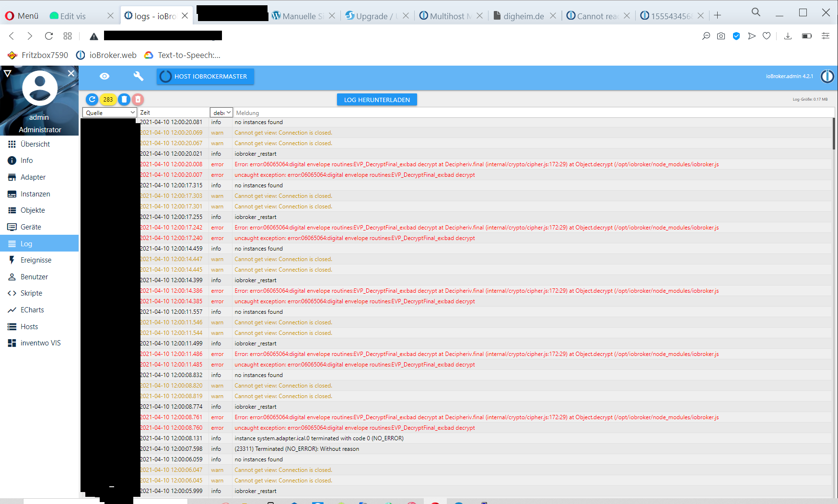
Task: Open inventwo VIS in sidebar
Action: (x=39, y=343)
